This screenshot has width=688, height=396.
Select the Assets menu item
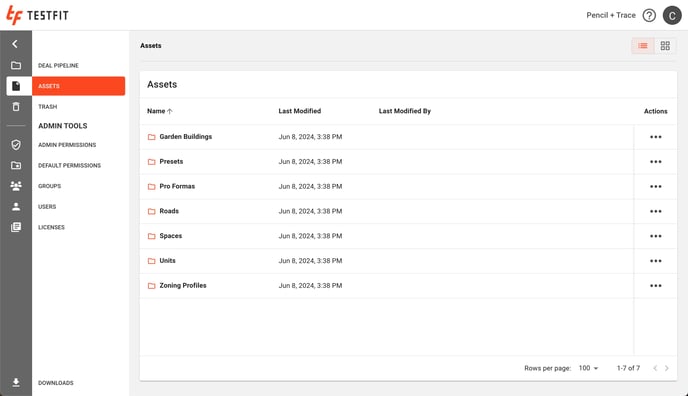click(x=79, y=86)
